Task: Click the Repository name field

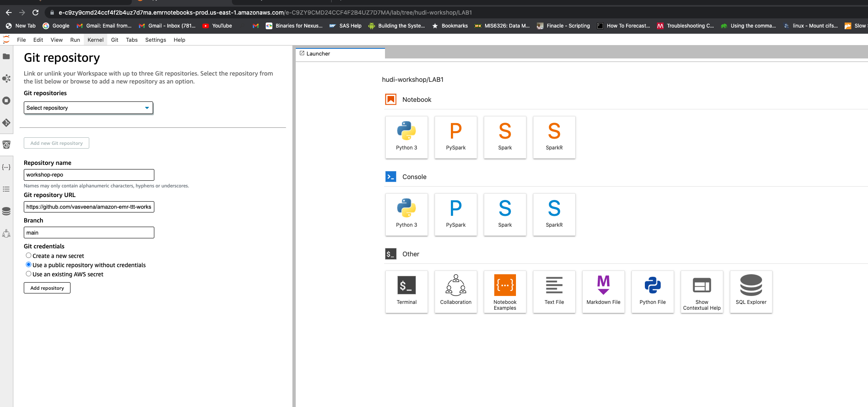Action: (89, 175)
